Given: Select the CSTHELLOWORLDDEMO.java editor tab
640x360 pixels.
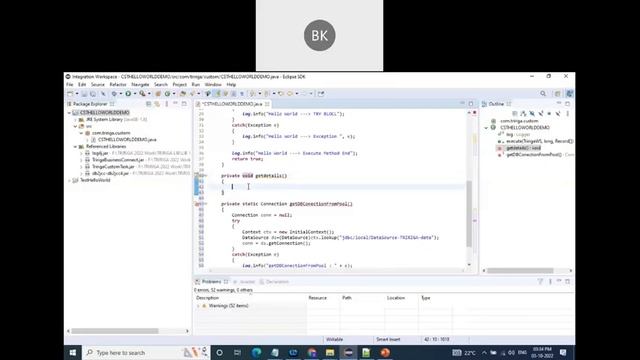Looking at the screenshot, I should 232,104.
